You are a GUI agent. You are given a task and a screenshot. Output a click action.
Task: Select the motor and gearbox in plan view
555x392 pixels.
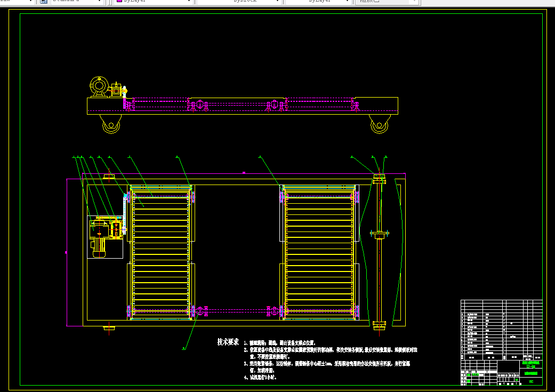click(x=105, y=237)
